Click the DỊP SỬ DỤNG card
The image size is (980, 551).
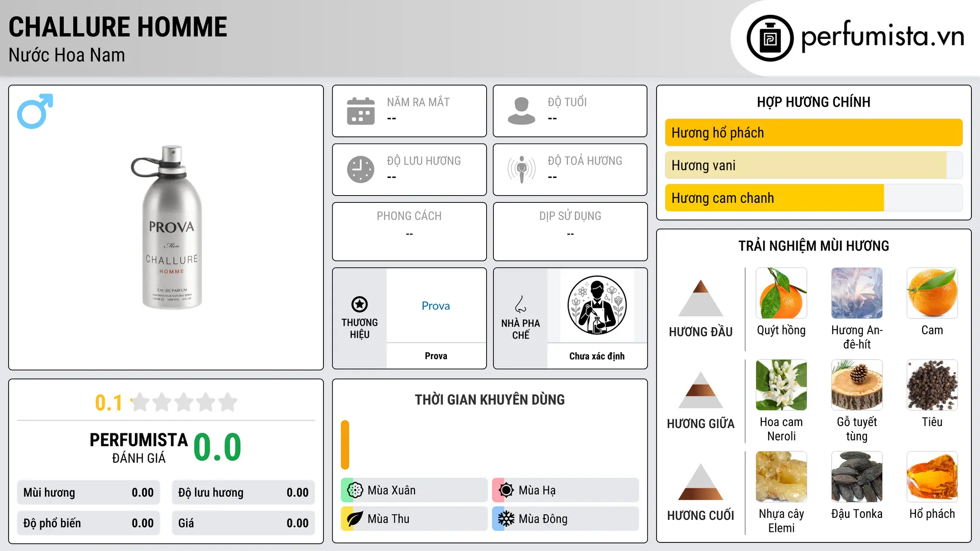(570, 231)
